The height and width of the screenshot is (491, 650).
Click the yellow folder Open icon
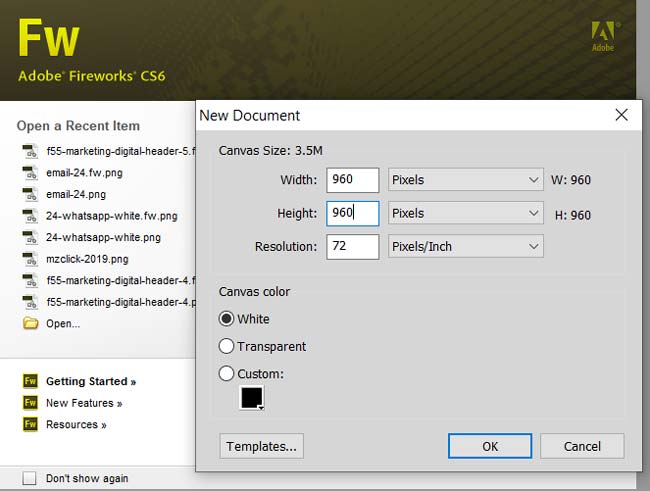pos(30,323)
